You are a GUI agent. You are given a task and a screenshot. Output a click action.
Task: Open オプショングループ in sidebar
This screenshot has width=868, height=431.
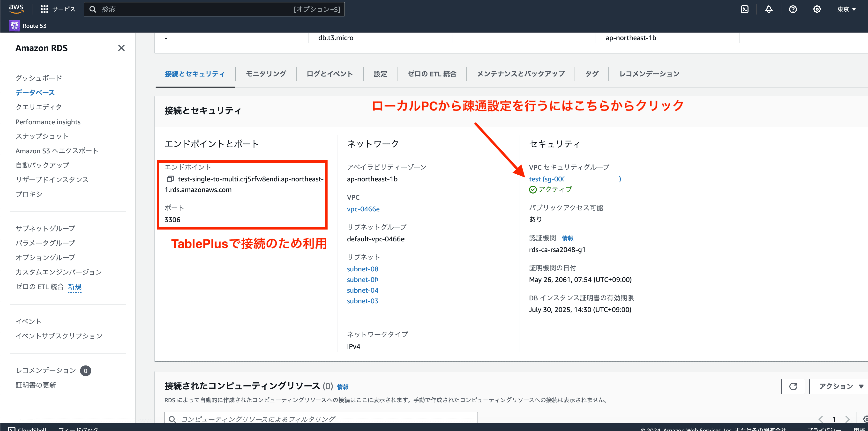45,257
